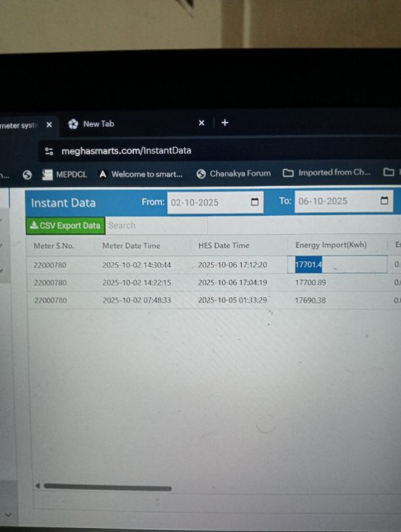Screen dimensions: 401x532
Task: Open the Chanakya Forum bookmark
Action: [x=234, y=174]
